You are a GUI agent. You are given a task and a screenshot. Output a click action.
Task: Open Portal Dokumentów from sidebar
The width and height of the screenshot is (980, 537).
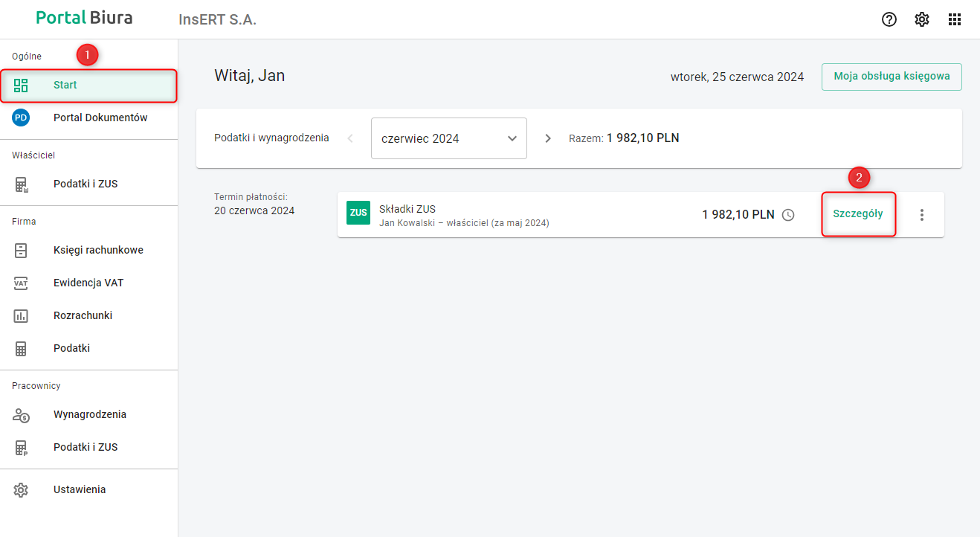[x=89, y=118]
